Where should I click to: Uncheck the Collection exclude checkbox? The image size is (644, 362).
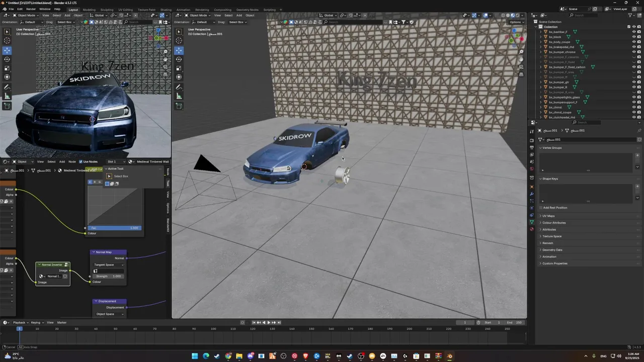coord(629,27)
